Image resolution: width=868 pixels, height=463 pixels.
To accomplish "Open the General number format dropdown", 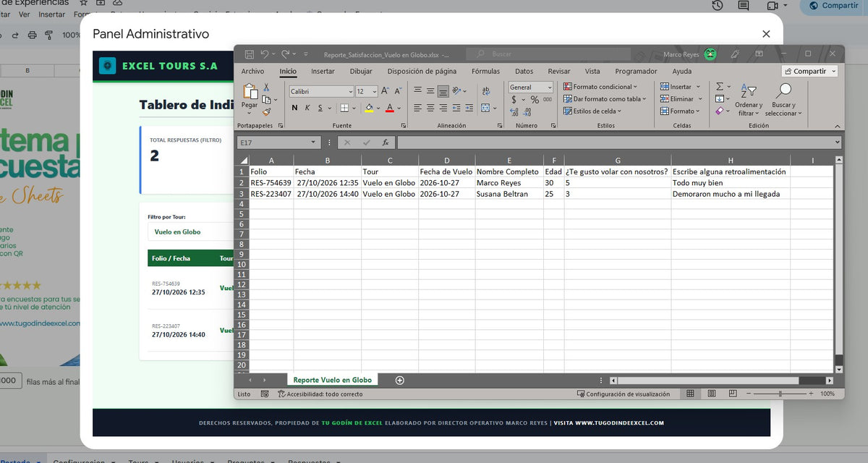I will (550, 88).
